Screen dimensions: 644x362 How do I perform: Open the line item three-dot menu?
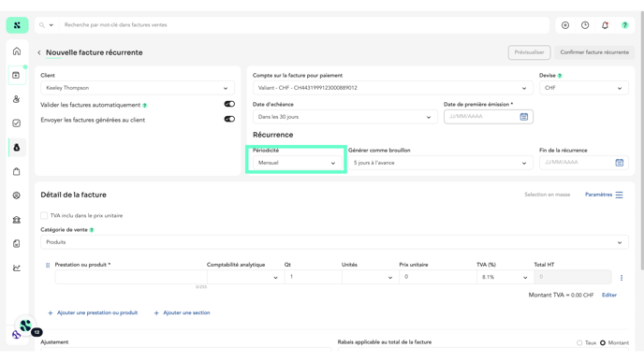click(622, 278)
